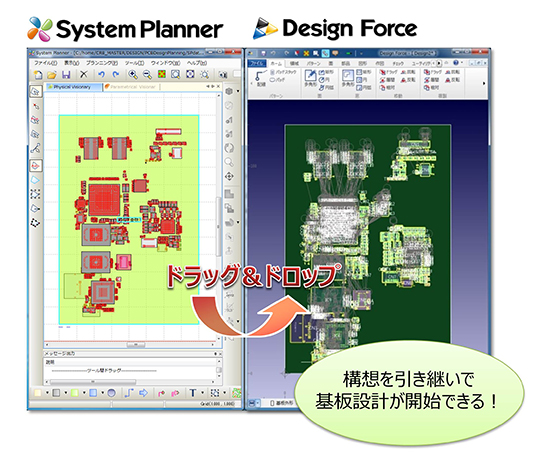Select the 部品 ribbon tab
Screen dimensions: 540x460
click(x=345, y=63)
